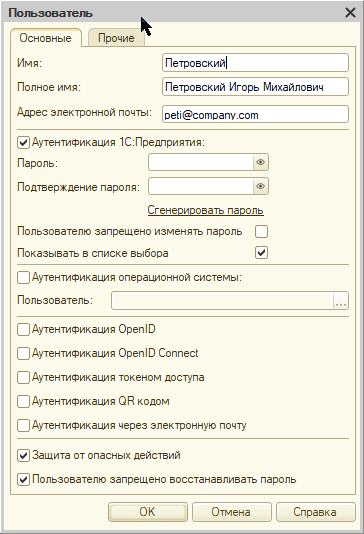This screenshot has width=364, height=534.
Task: Close the Пользователь dialog
Action: pos(350,13)
